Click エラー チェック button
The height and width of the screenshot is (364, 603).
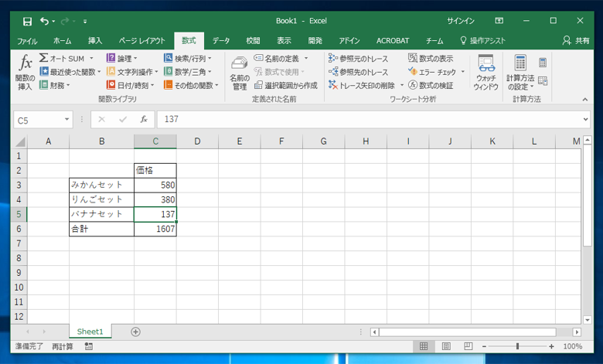tap(432, 72)
